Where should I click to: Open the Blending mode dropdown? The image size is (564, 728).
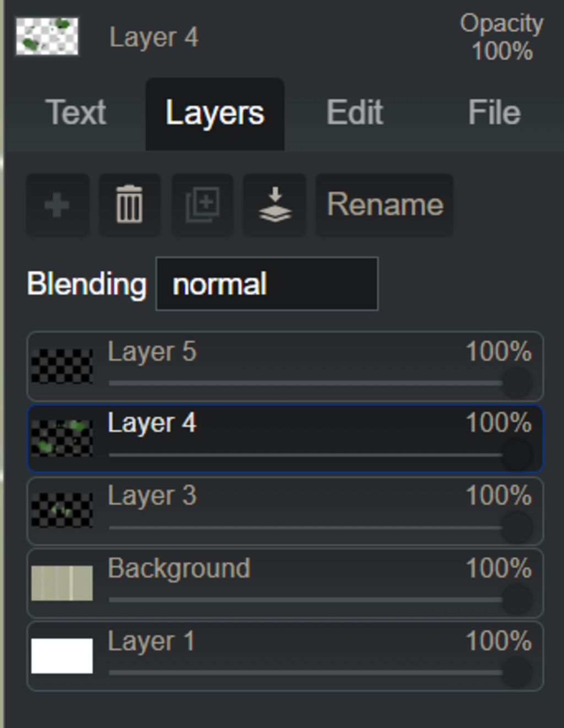(x=267, y=284)
